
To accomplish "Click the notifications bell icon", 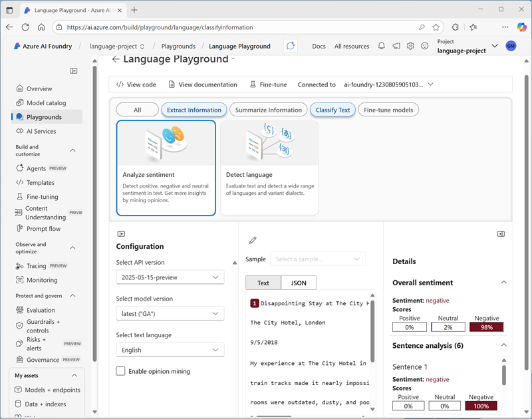I will tap(382, 46).
